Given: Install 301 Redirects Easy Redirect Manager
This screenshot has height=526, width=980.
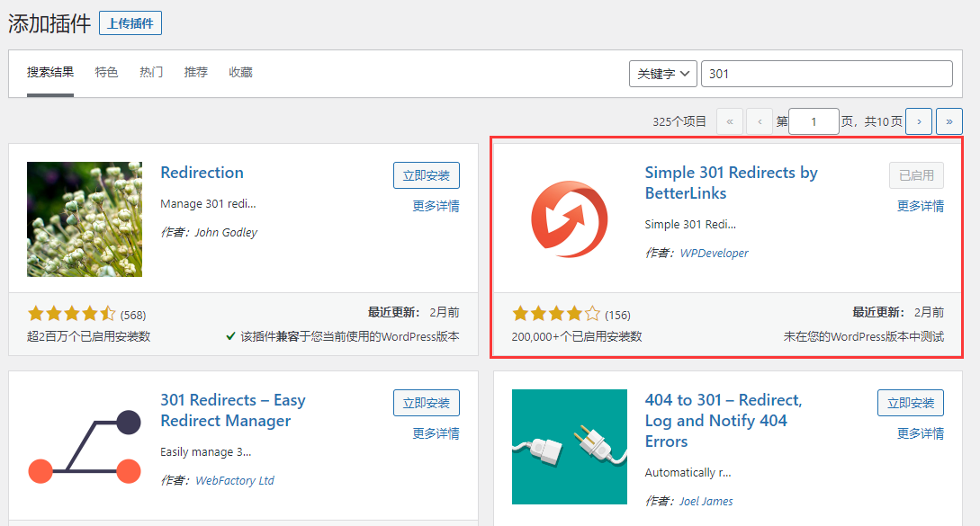Looking at the screenshot, I should (x=427, y=403).
